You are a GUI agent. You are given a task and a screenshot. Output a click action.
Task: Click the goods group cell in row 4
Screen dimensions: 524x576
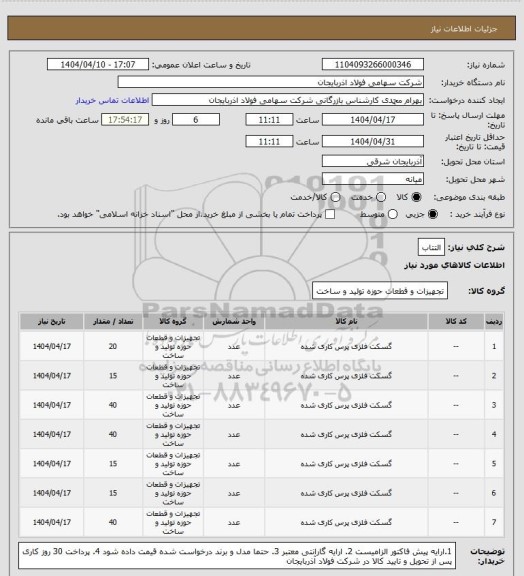173,434
